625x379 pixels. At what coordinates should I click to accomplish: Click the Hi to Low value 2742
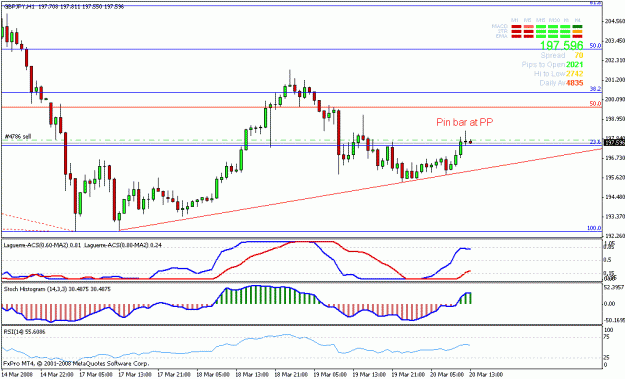(x=574, y=74)
